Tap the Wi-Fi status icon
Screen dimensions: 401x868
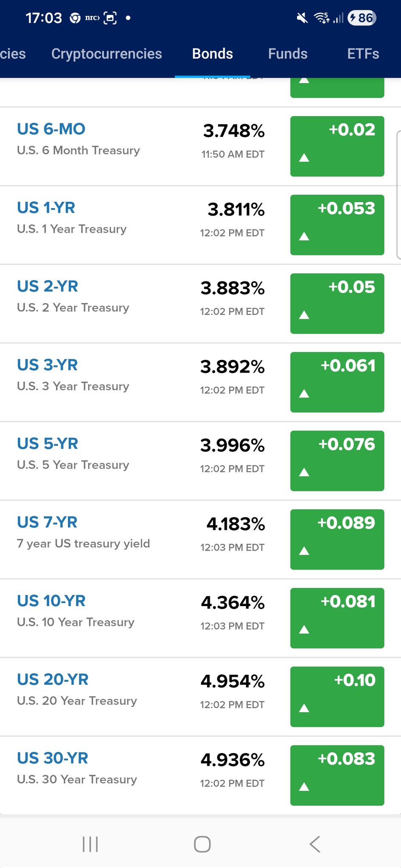tap(321, 18)
